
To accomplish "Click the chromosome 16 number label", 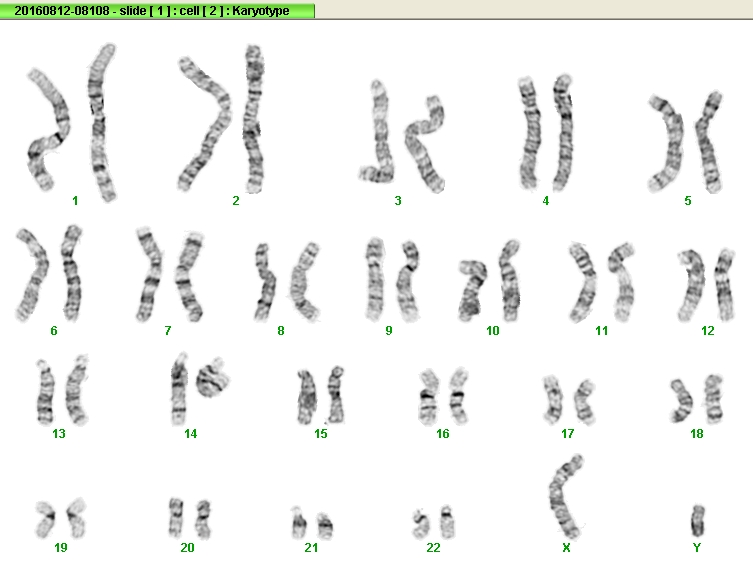I will (443, 434).
